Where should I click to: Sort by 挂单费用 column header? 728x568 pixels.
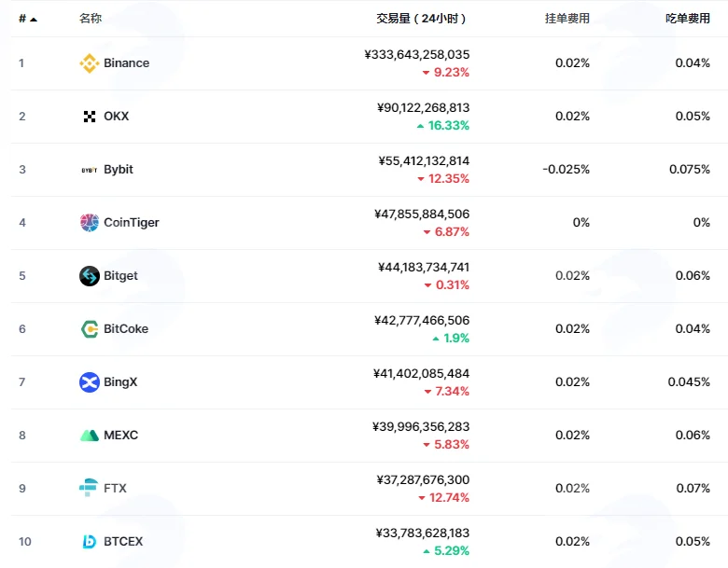coord(567,19)
